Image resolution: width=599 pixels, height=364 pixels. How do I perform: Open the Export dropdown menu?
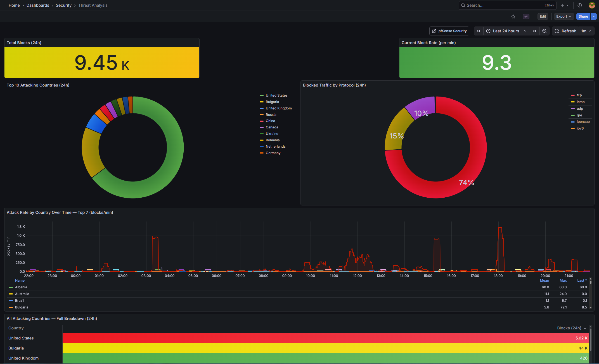pyautogui.click(x=564, y=16)
